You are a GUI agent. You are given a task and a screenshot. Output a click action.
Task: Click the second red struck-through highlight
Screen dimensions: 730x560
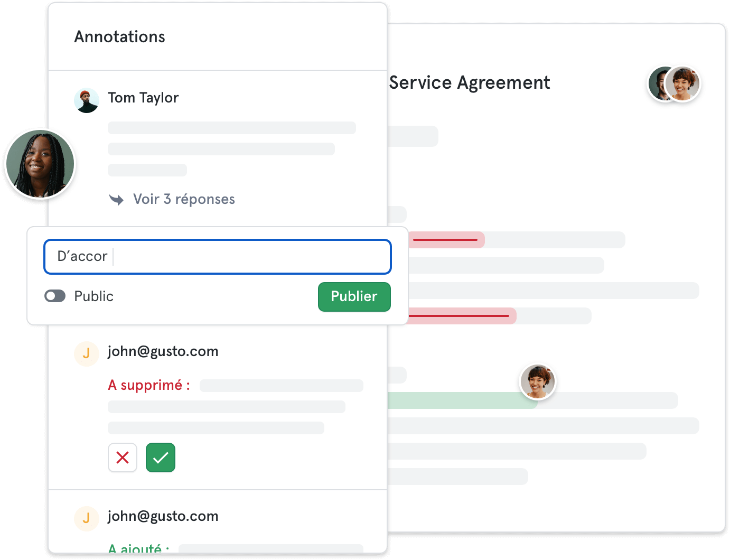(461, 316)
